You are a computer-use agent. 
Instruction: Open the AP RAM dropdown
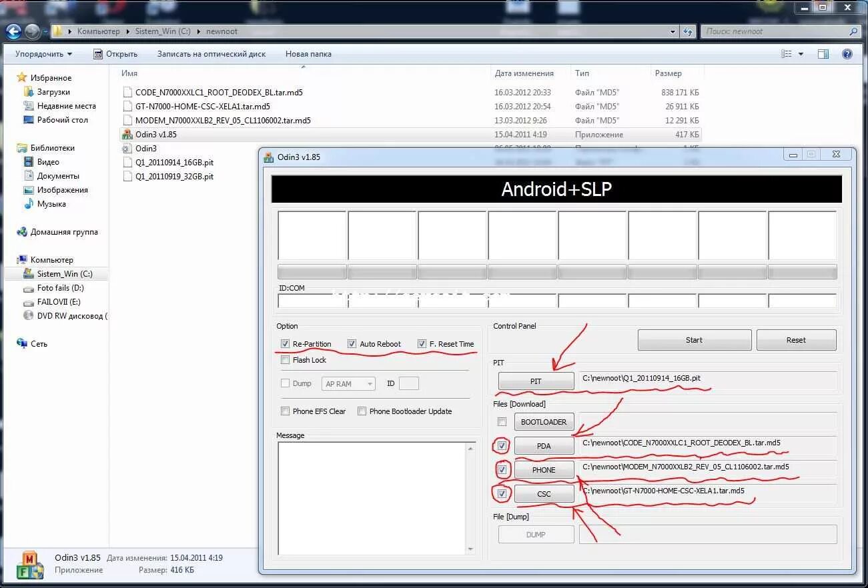348,384
